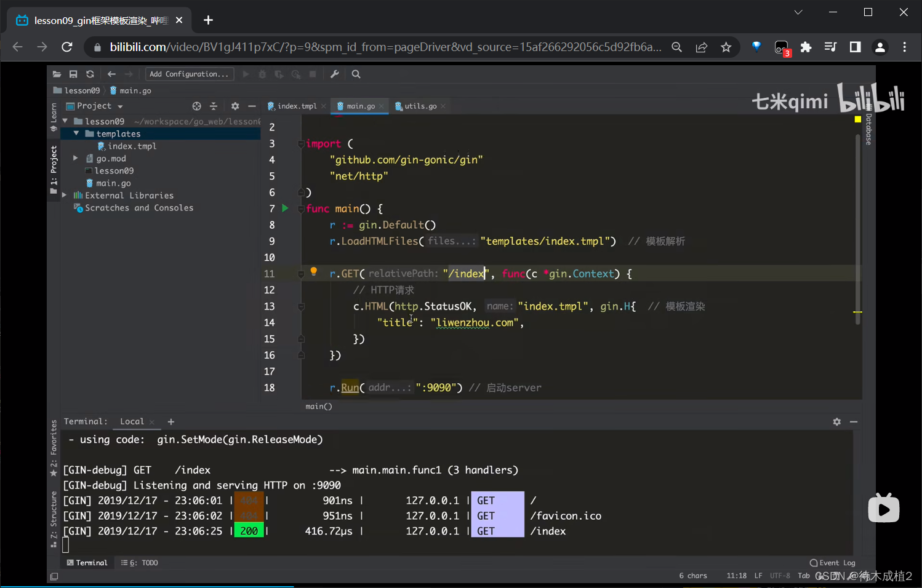Click the yellow intention lightbulb on line 11
922x588 pixels.
pos(313,271)
